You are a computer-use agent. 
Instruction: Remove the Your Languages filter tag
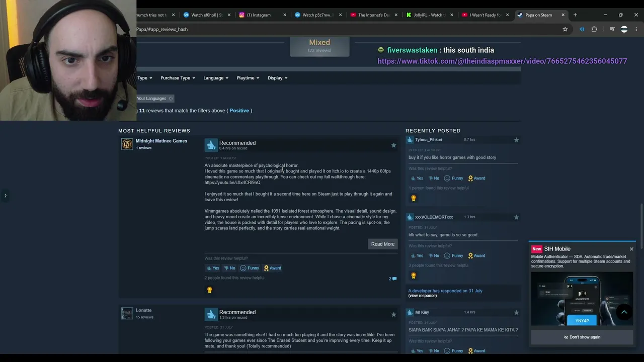click(x=171, y=99)
